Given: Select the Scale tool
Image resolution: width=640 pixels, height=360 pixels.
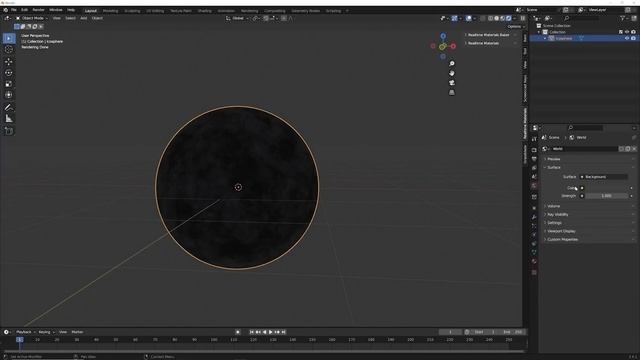Looking at the screenshot, I should coord(9,84).
